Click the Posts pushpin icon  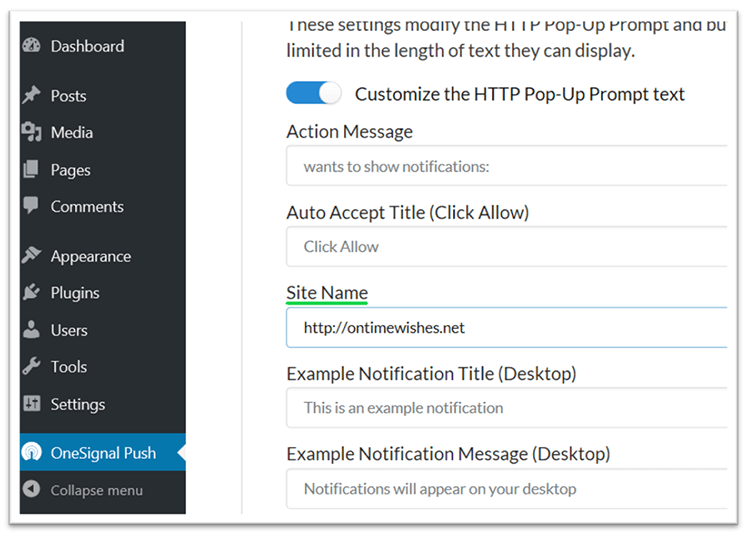pos(31,96)
